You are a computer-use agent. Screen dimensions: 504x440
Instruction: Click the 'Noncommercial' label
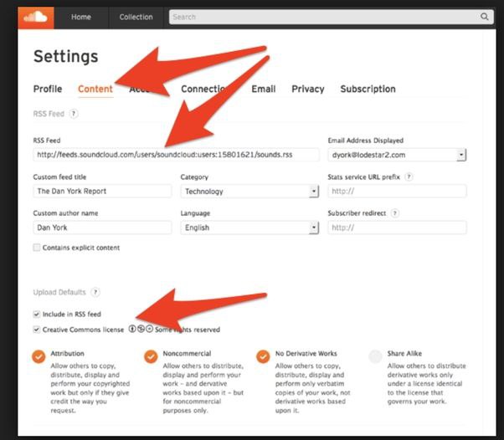point(187,353)
